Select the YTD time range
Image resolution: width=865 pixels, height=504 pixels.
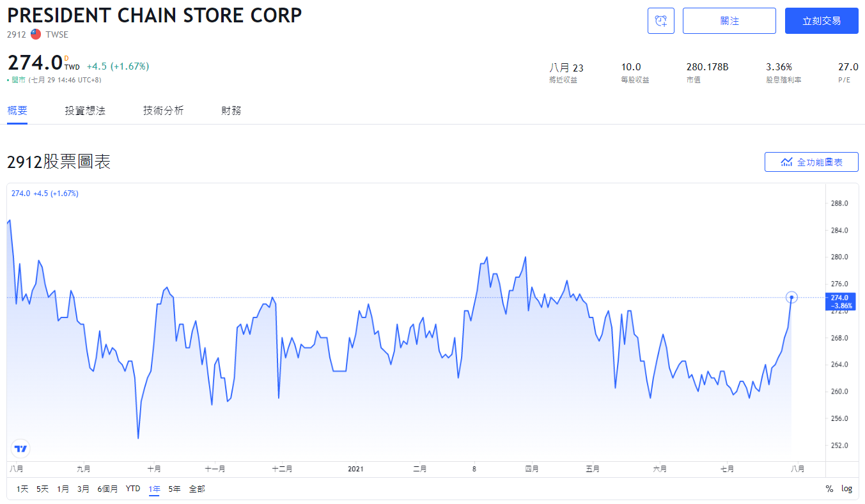tap(133, 489)
